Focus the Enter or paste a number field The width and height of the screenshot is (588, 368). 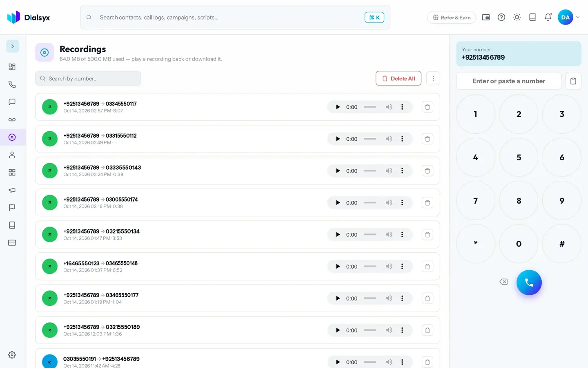509,81
